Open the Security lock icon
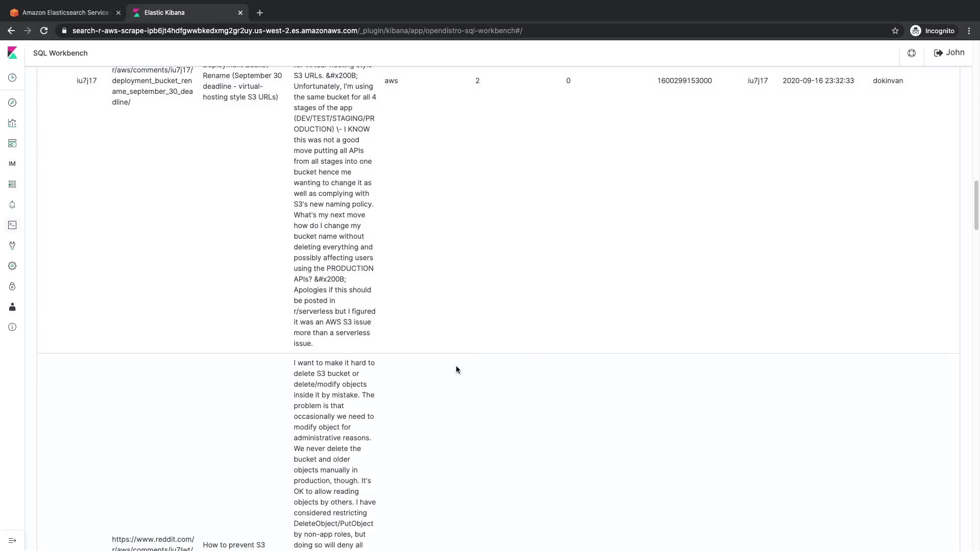The height and width of the screenshot is (551, 980). point(12,286)
